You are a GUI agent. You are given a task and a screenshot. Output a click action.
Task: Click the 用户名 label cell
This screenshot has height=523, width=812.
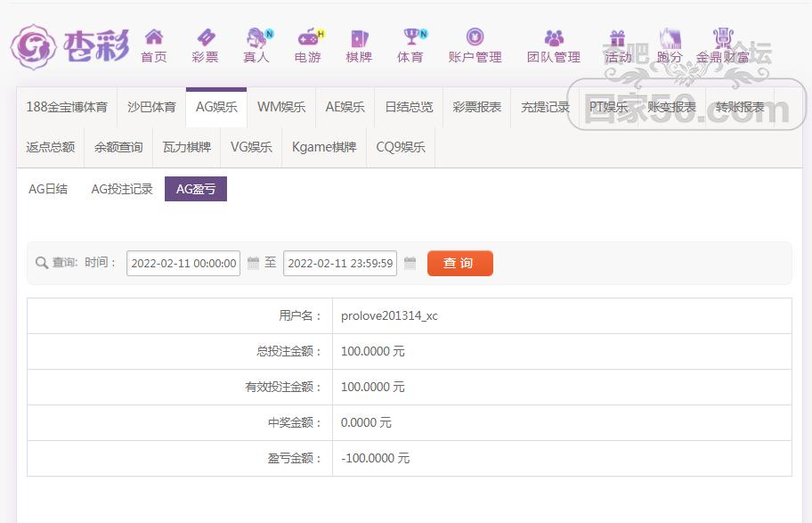(x=180, y=315)
